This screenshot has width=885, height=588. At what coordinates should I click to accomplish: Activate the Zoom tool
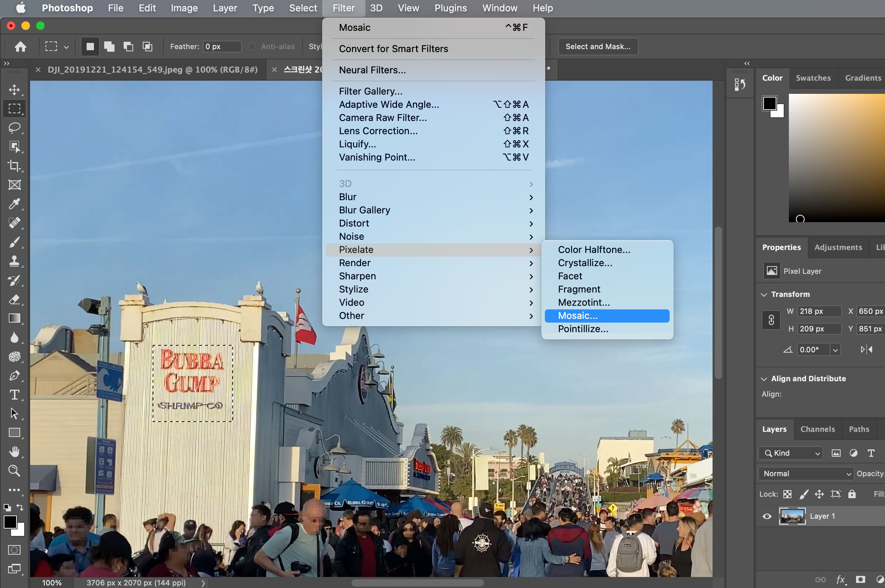[14, 471]
